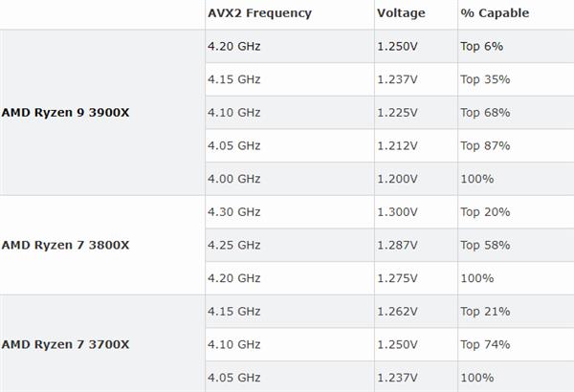Screen dimensions: 574x392
Task: Select the AMD Ryzen 7 3700X row label
Action: (65, 344)
